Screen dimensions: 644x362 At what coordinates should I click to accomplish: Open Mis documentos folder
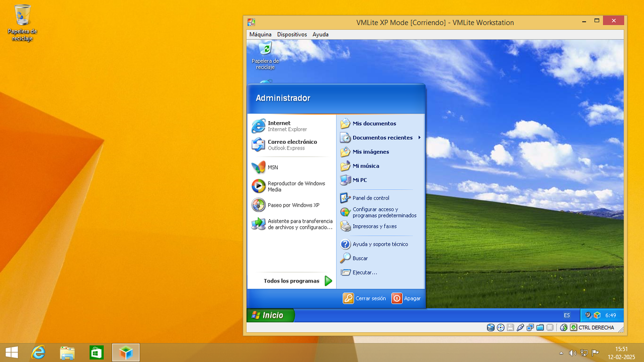[x=380, y=124]
